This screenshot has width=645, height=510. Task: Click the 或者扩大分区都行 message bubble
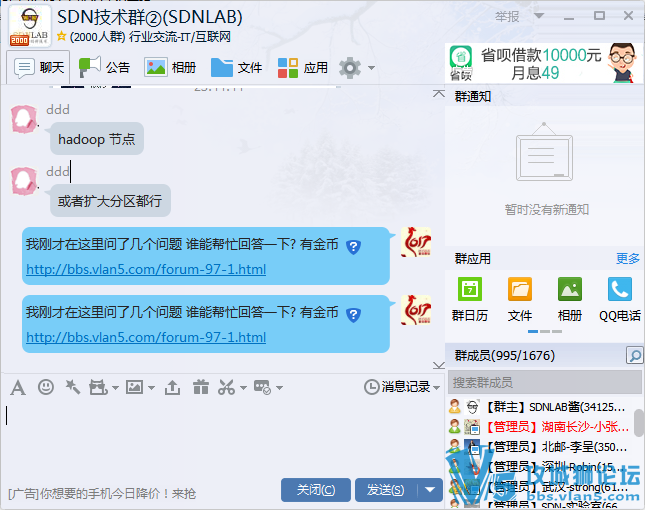[x=110, y=201]
